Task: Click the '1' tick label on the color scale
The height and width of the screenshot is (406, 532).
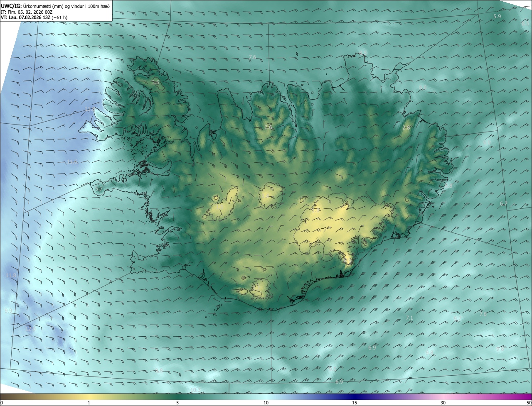Action: click(89, 403)
